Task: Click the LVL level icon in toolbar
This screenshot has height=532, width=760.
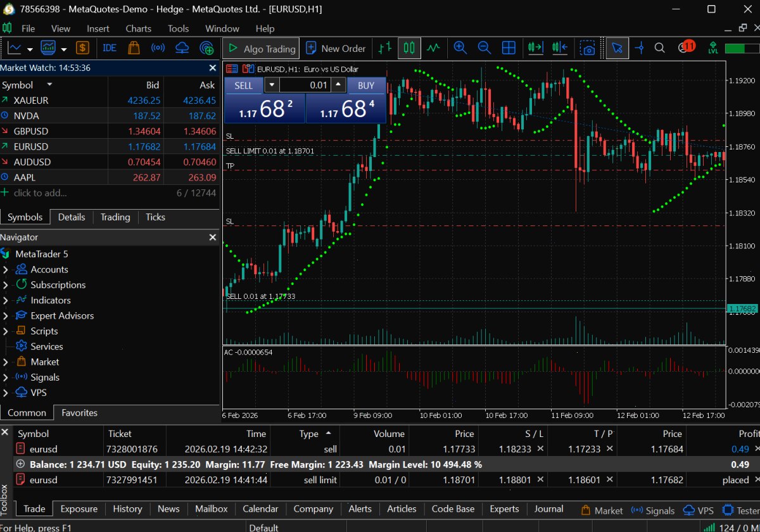Action: click(713, 48)
